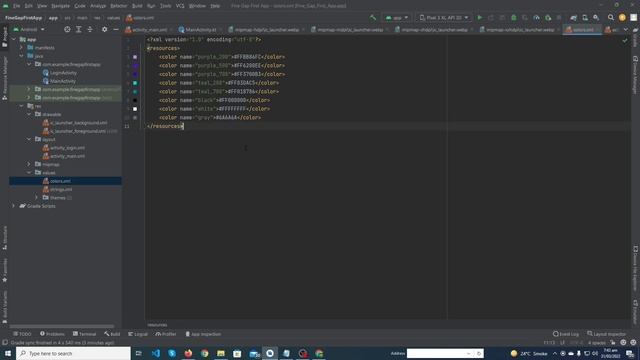Open the Refactor menu
This screenshot has width=640, height=360.
[118, 6]
